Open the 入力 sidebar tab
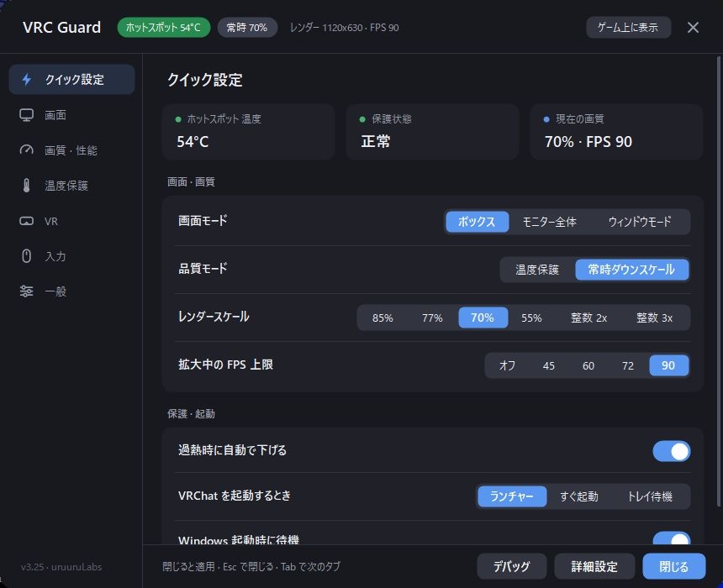 point(72,256)
